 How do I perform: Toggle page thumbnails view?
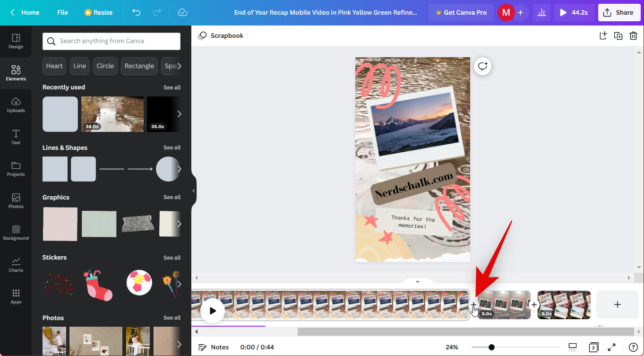573,347
